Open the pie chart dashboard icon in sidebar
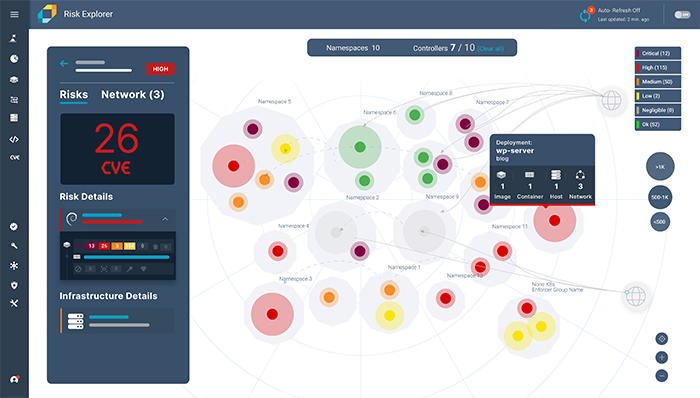 14,58
